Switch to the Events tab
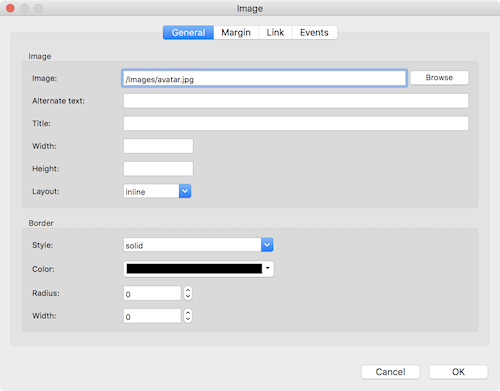Image resolution: width=500 pixels, height=391 pixels. click(x=314, y=33)
